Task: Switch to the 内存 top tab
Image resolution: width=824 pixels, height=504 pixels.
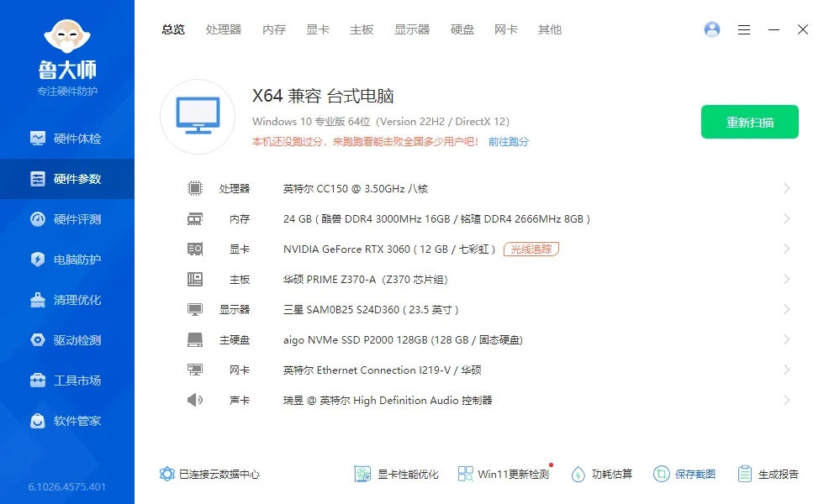Action: pyautogui.click(x=274, y=30)
